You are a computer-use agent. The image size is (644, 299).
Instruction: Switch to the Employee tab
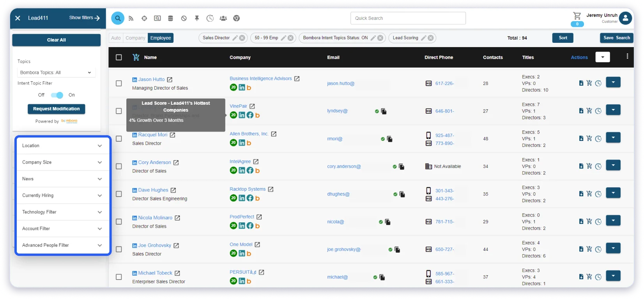[x=161, y=38]
